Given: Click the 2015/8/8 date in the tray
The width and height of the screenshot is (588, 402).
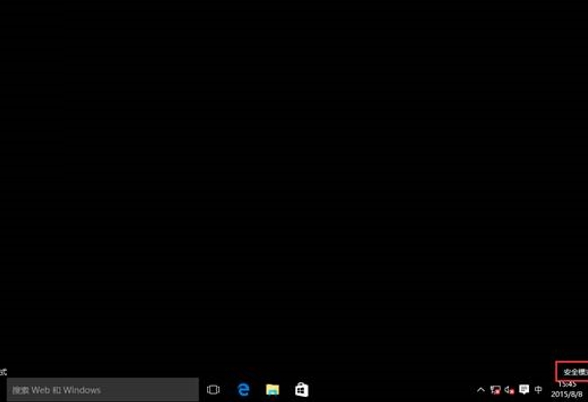Looking at the screenshot, I should (567, 394).
